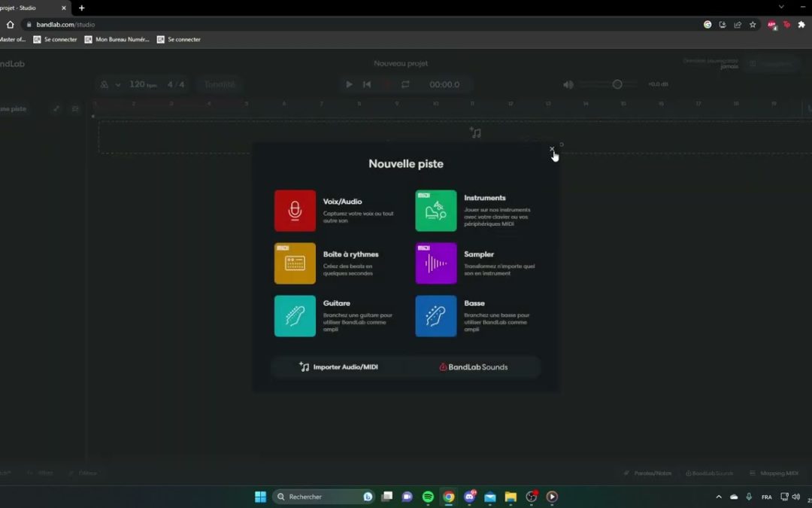Screen dimensions: 812x508
Task: Open the OneDrive cloud tray icon
Action: click(x=734, y=497)
